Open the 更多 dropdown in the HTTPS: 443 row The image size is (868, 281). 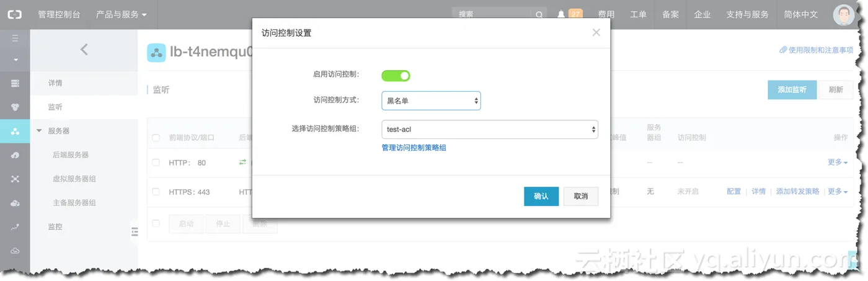tap(838, 192)
